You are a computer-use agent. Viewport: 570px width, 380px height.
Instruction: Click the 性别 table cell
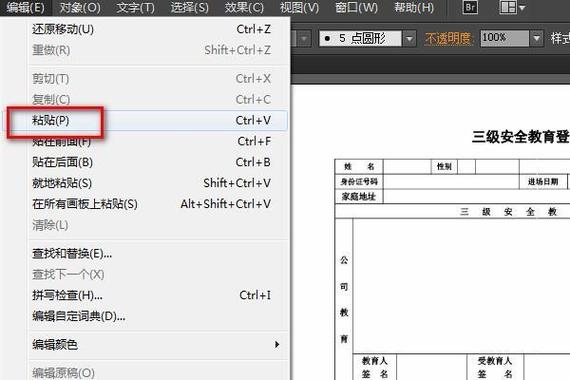[444, 167]
